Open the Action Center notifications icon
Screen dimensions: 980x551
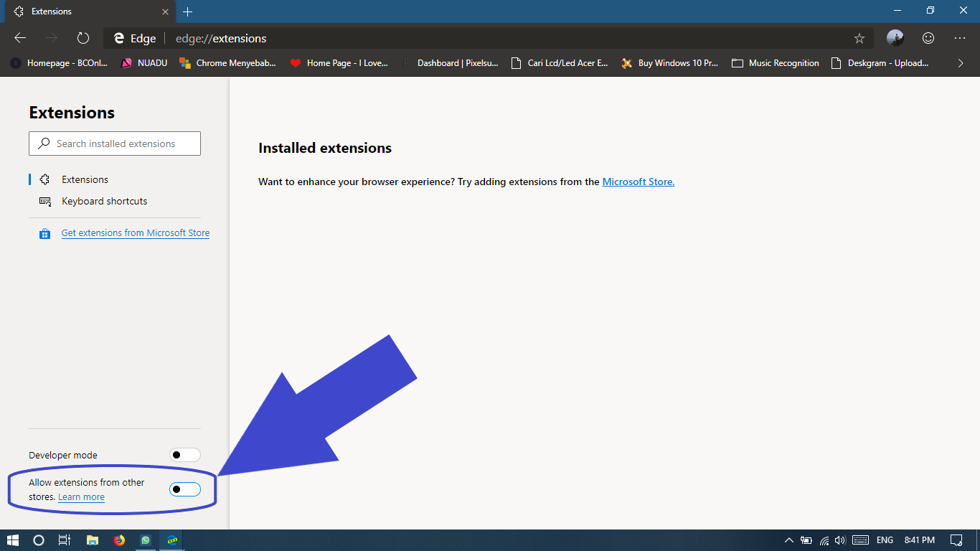coord(956,540)
